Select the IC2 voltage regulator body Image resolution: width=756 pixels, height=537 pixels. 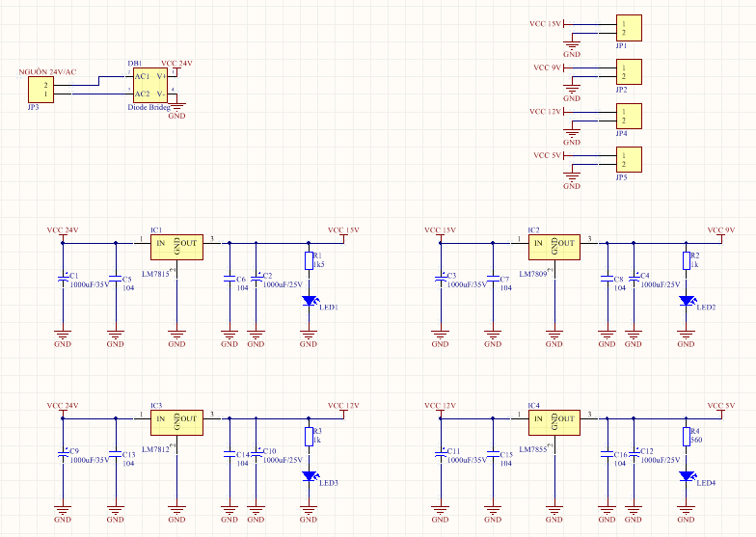pyautogui.click(x=553, y=247)
